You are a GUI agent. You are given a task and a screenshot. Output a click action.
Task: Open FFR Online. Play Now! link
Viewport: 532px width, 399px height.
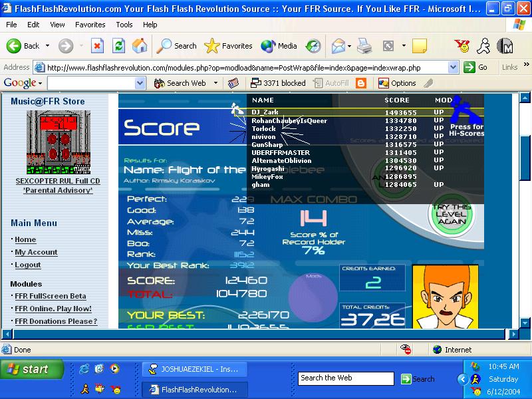coord(53,309)
